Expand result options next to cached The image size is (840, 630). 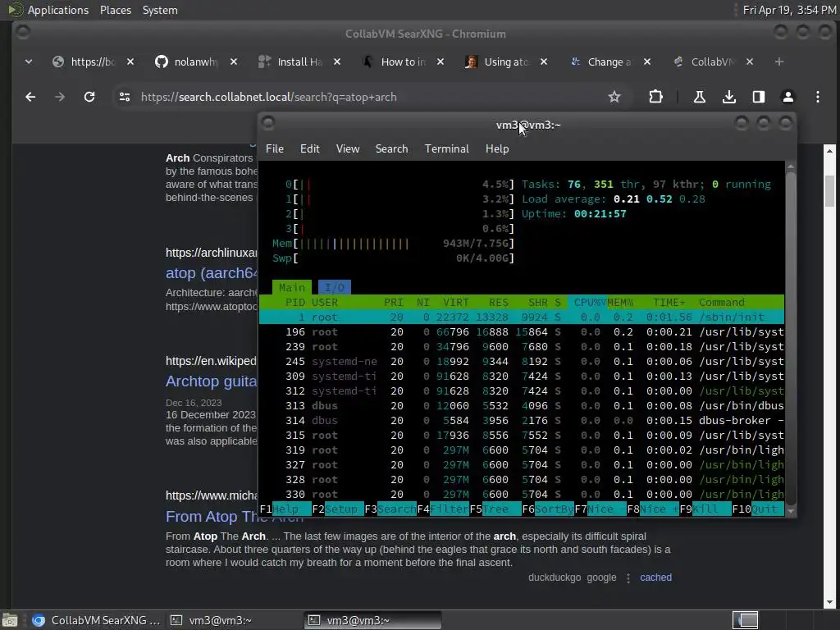pyautogui.click(x=628, y=578)
